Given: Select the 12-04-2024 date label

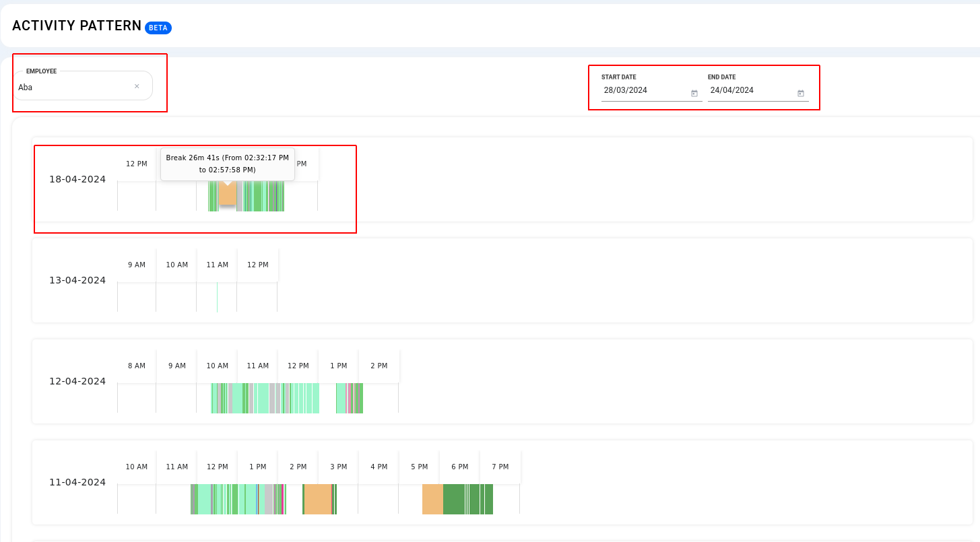Looking at the screenshot, I should point(77,381).
